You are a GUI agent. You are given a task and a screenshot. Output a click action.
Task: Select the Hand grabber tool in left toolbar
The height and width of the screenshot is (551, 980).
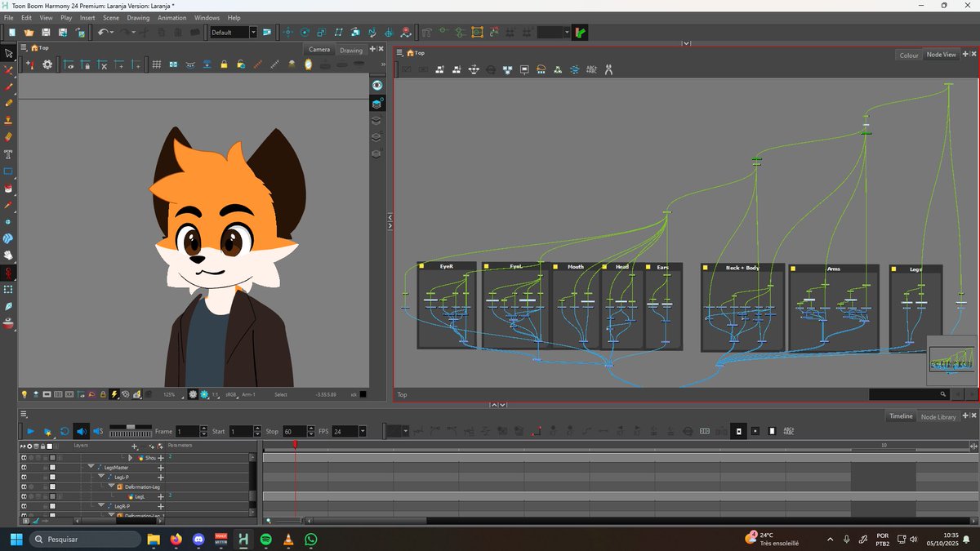[8, 256]
